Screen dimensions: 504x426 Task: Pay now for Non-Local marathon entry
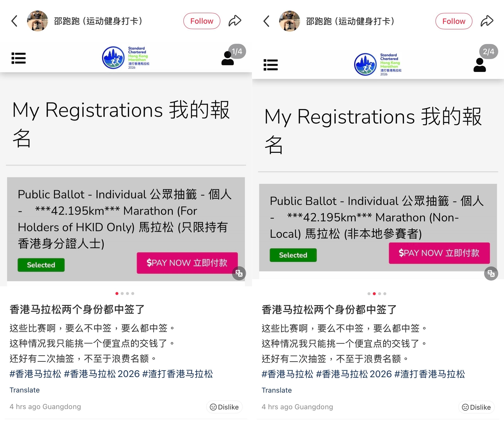[x=439, y=253]
